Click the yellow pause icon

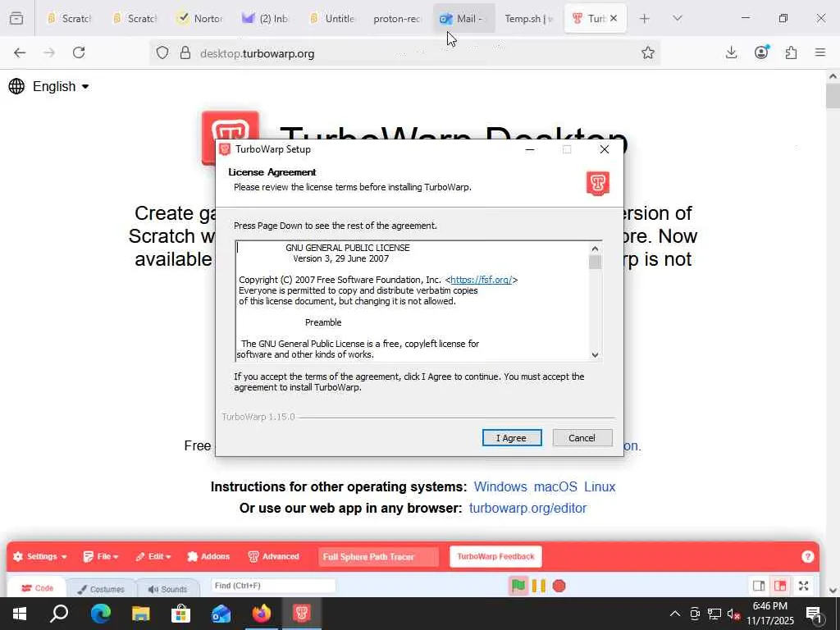(x=538, y=586)
